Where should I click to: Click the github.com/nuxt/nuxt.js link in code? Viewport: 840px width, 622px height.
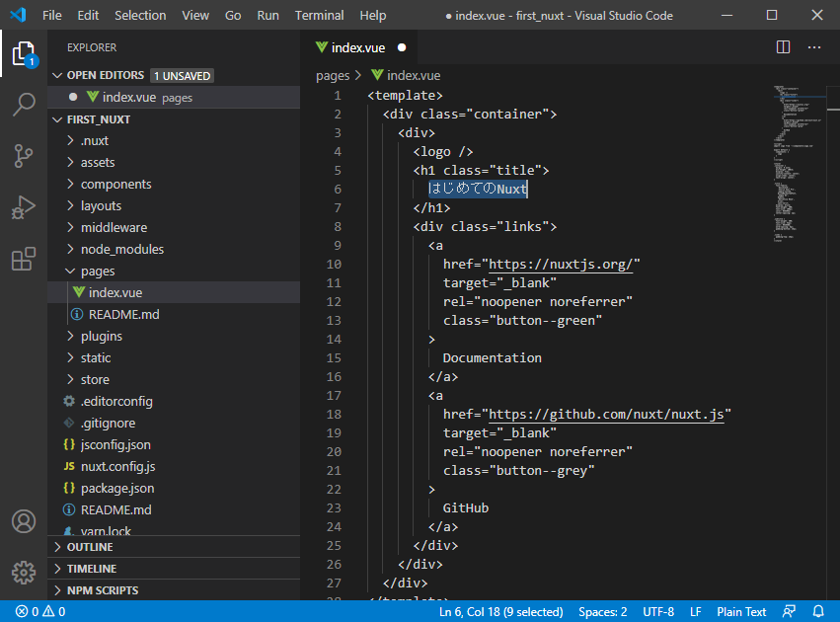pos(606,414)
